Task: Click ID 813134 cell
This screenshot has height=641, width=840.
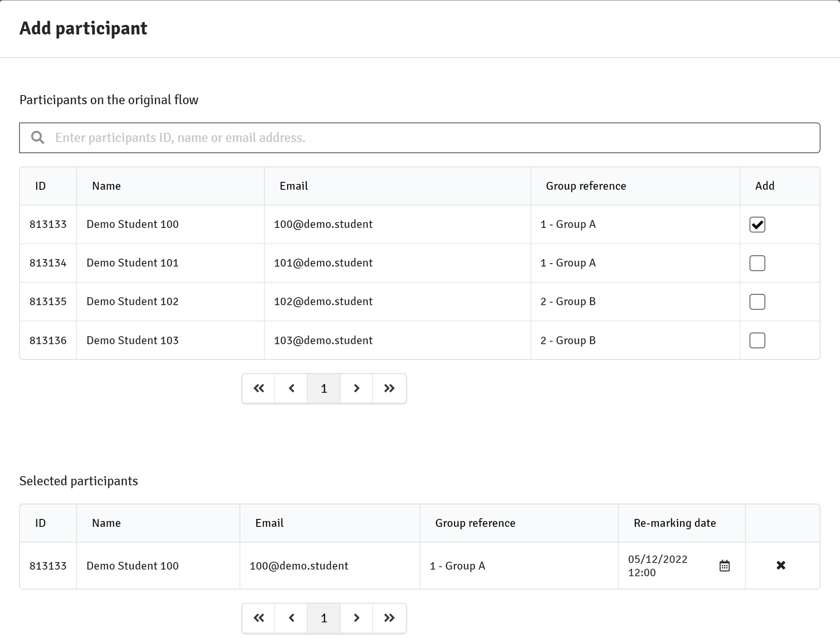Action: 48,263
